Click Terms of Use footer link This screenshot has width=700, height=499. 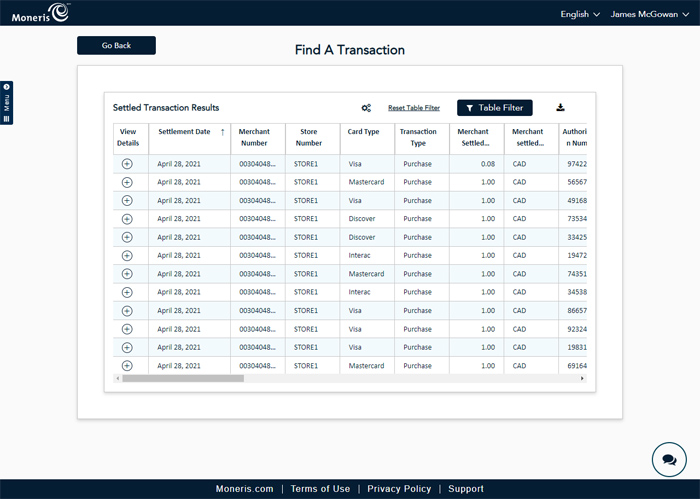click(x=320, y=489)
